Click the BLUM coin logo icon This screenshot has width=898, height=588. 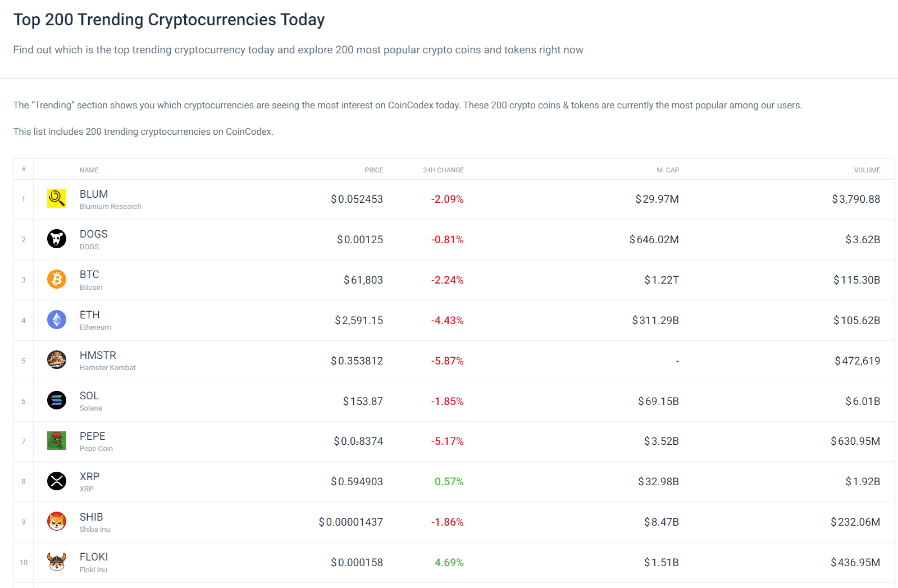57,198
